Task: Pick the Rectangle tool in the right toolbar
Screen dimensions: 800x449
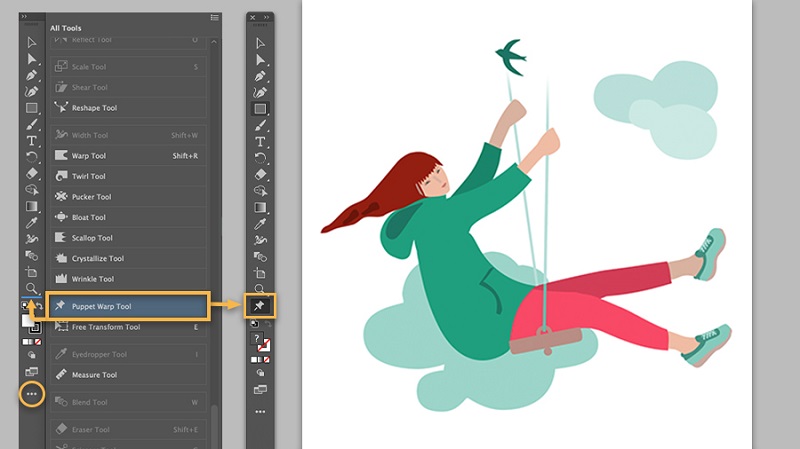Action: (x=260, y=108)
